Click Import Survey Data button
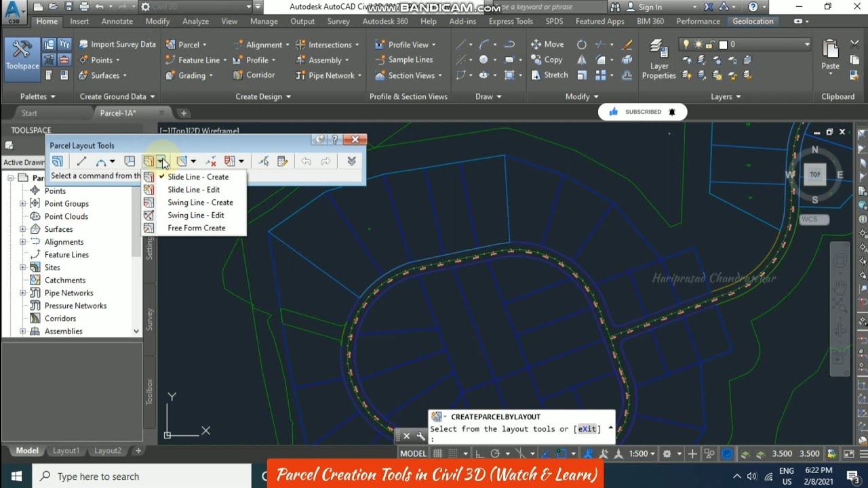 pyautogui.click(x=117, y=44)
